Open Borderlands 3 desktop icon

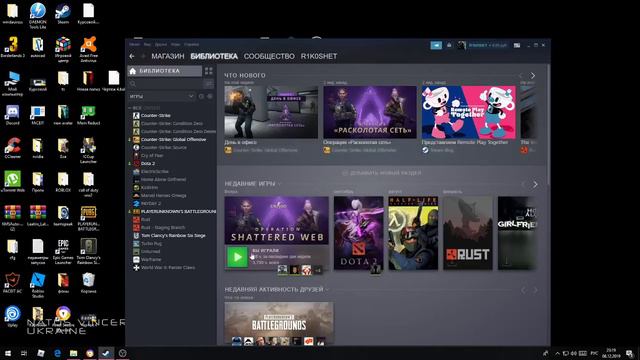[13, 47]
